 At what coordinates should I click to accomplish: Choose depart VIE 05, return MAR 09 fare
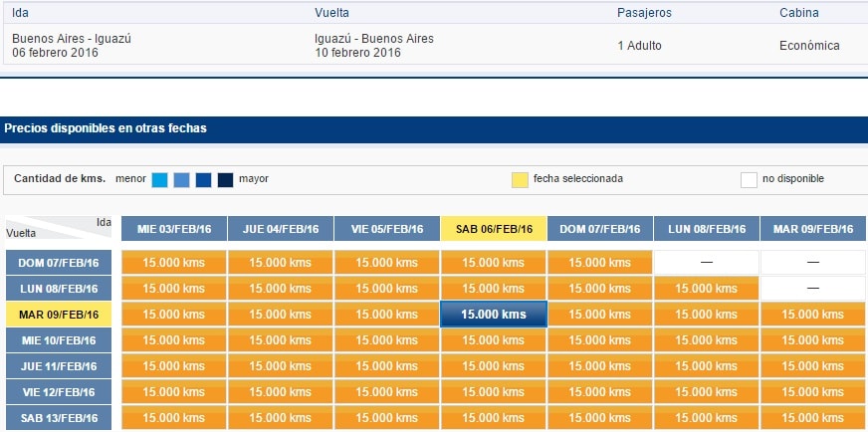coord(387,315)
